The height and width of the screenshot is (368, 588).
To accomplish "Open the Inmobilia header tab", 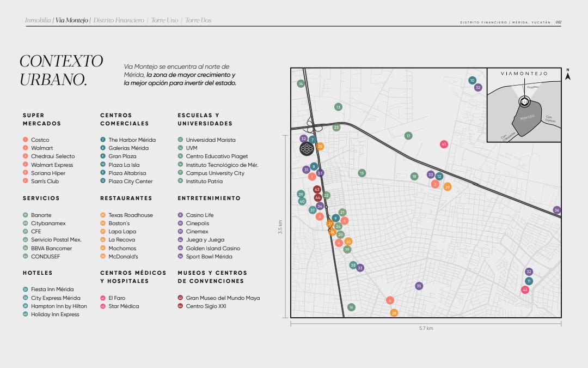I will [38, 20].
